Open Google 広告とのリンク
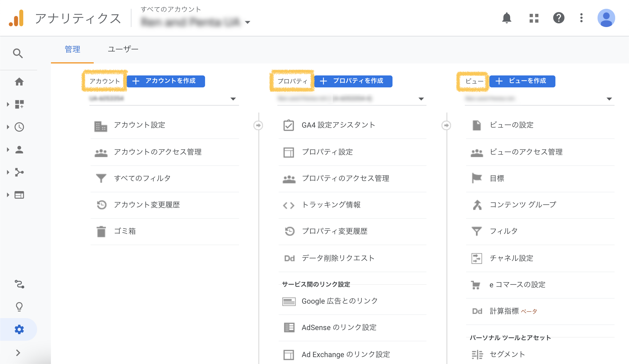This screenshot has height=364, width=629. (x=352, y=301)
